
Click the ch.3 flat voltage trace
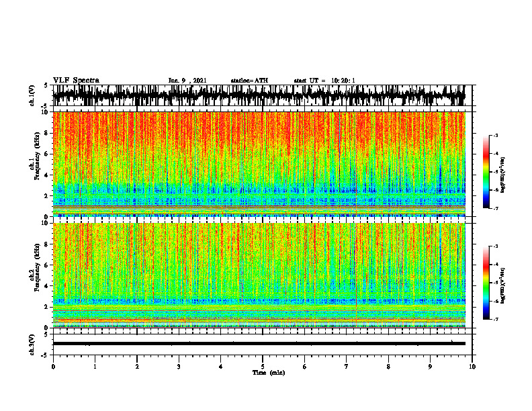coord(259,344)
